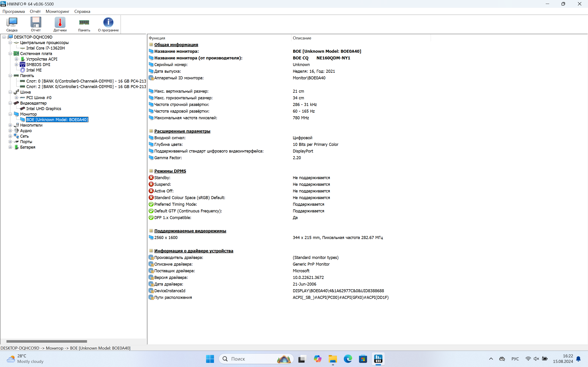Viewport: 588px width, 367px height.
Task: Click the tree panel horizontal scrollbar
Action: [x=47, y=341]
